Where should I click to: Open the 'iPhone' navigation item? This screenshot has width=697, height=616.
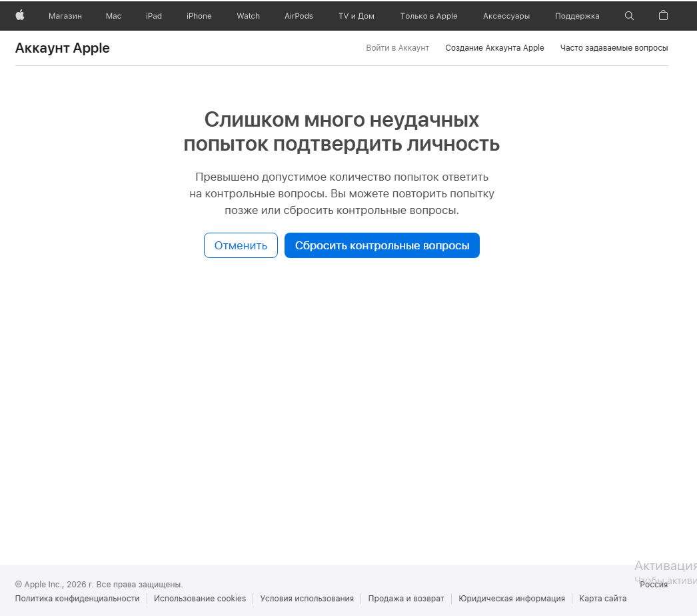[x=199, y=15]
